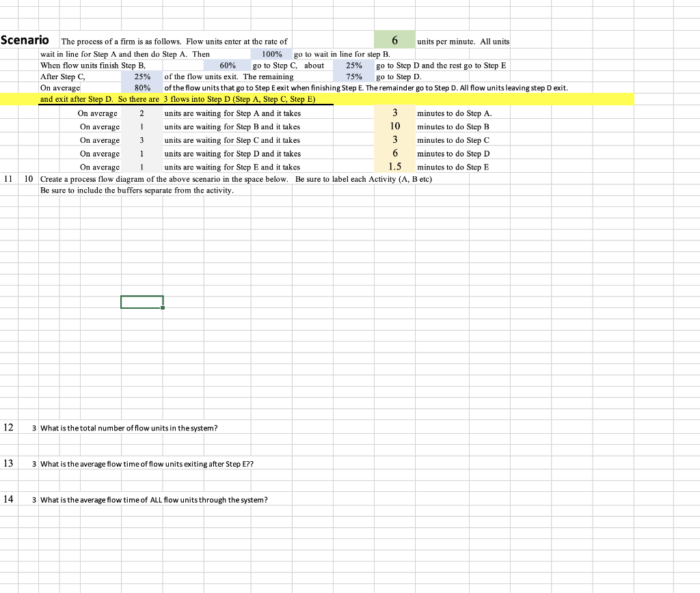
Task: Select question number 14 cell
Action: tap(8, 499)
